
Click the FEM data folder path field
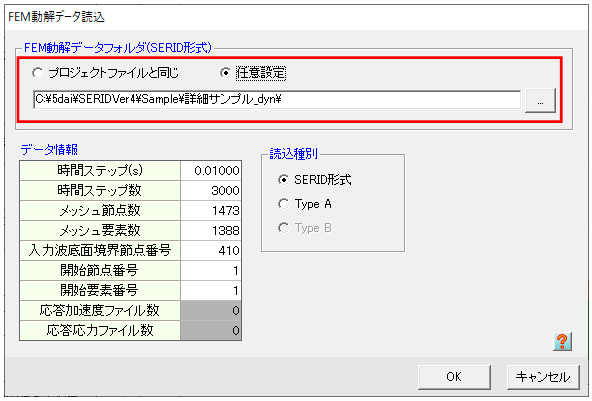[x=277, y=99]
